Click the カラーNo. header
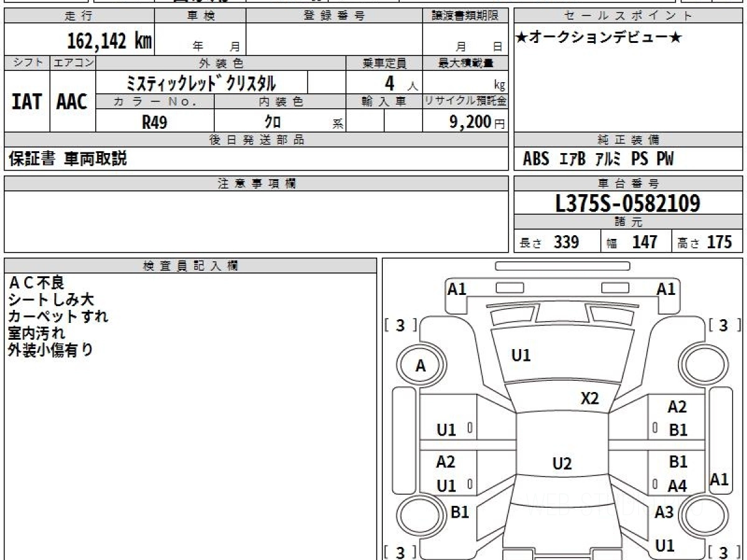The width and height of the screenshot is (747, 560). point(155,101)
